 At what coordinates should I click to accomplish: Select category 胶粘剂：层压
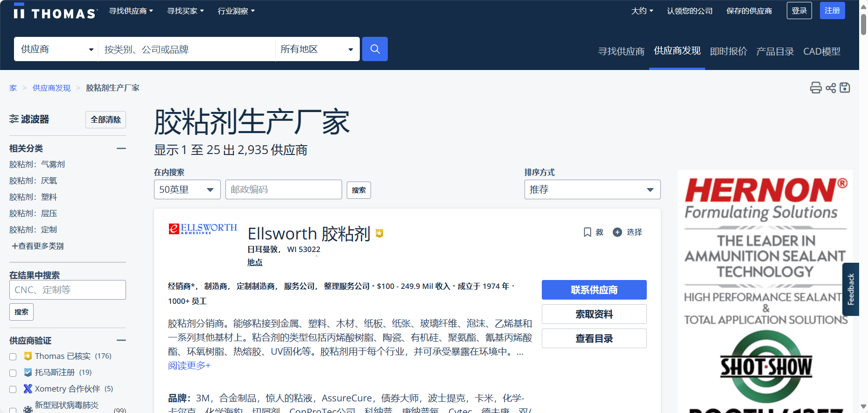(33, 213)
